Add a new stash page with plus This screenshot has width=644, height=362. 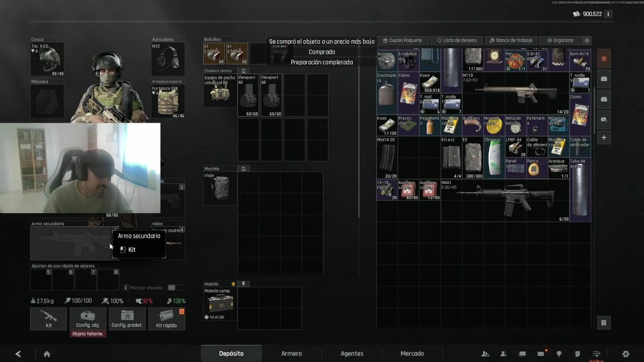[604, 137]
